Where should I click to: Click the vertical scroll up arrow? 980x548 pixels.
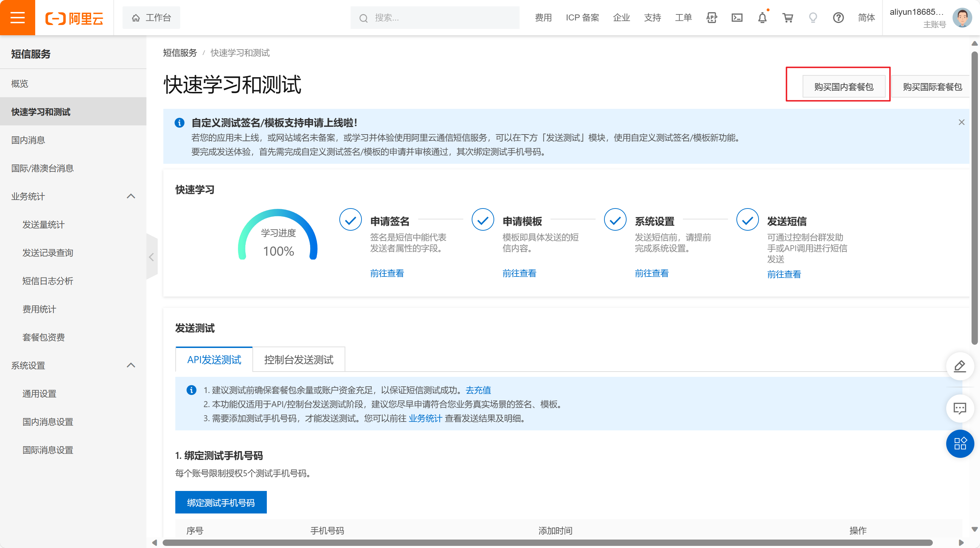point(974,43)
